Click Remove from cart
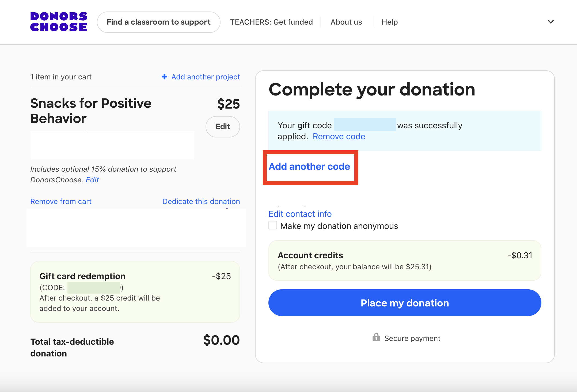 tap(61, 201)
